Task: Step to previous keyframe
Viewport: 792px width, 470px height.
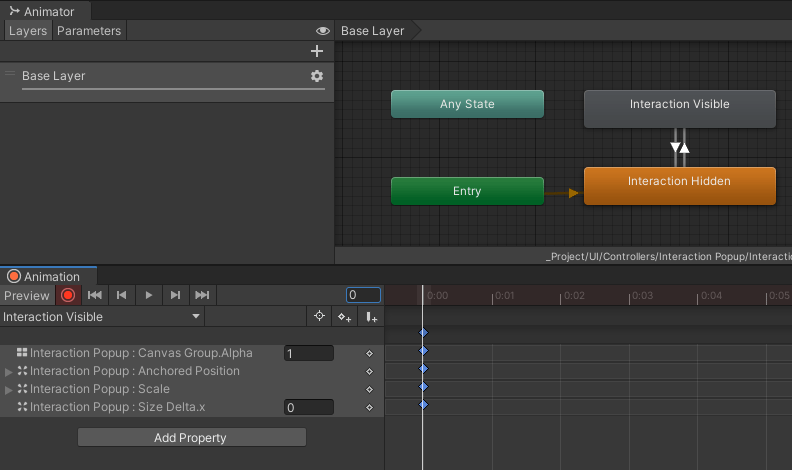Action: tap(122, 295)
